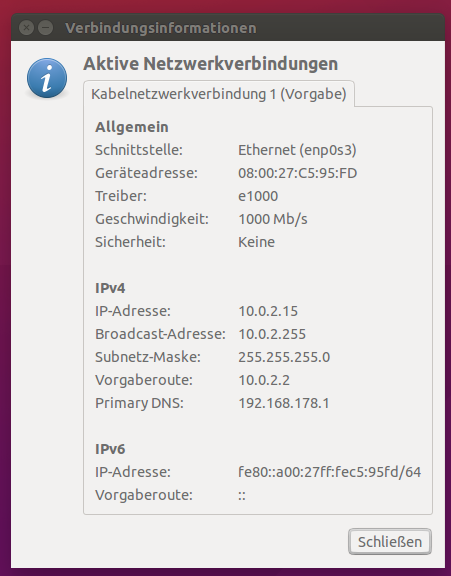Select the Kabelnetzwerkverbindung 1 (Vorgabe) tab
The width and height of the screenshot is (451, 576).
point(219,94)
